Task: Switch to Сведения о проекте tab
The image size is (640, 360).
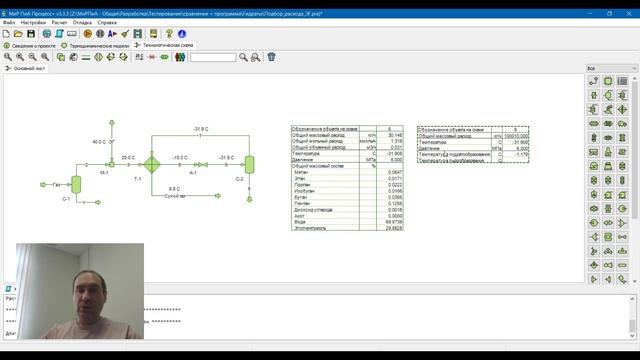Action: click(30, 46)
